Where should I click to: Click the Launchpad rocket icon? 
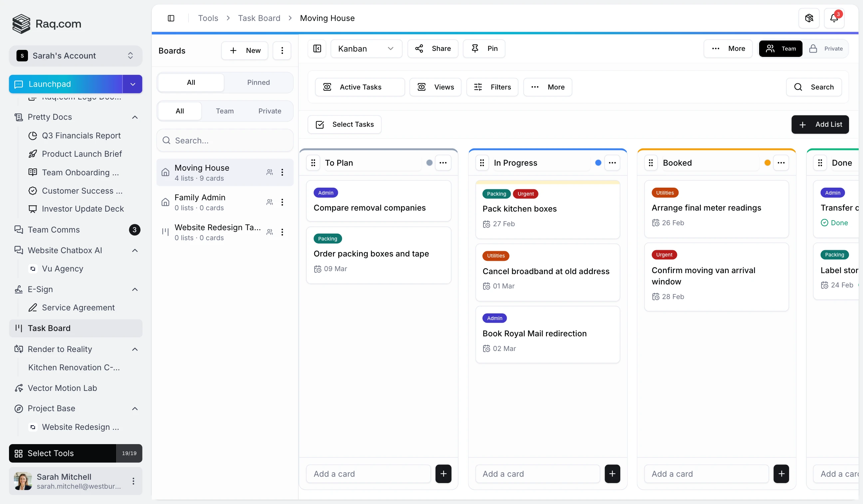pos(19,84)
